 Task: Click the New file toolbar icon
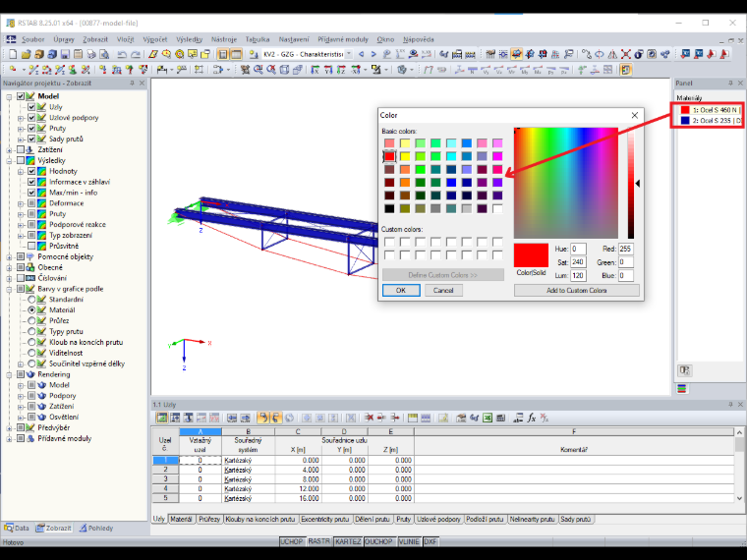(x=13, y=54)
